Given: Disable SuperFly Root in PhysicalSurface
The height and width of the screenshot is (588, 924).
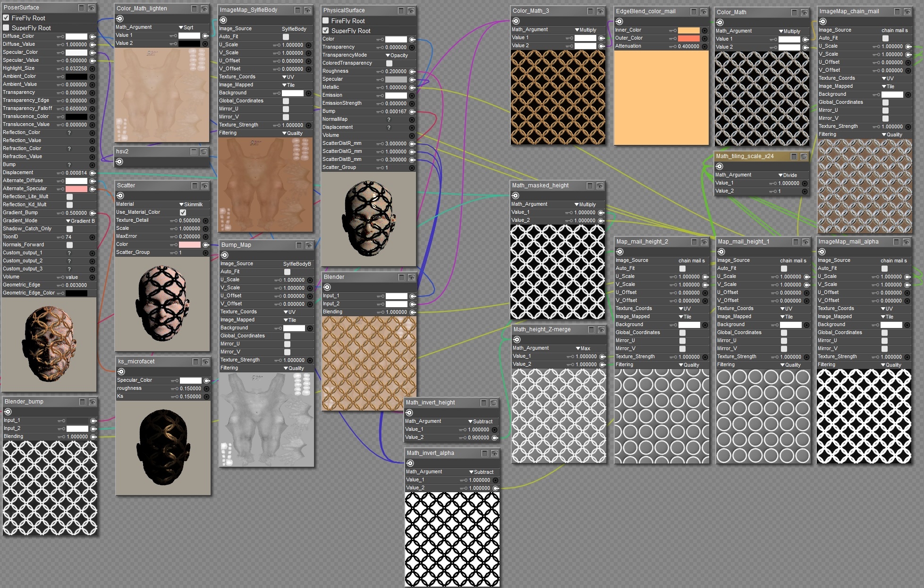Looking at the screenshot, I should [326, 31].
